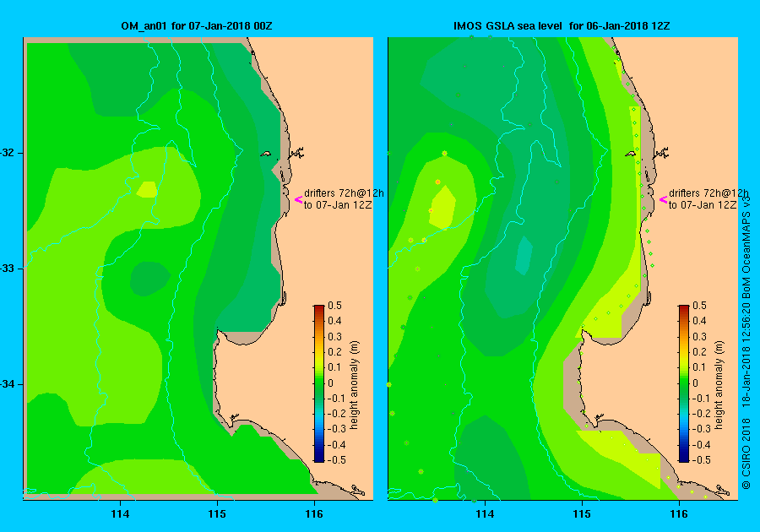Click longitude label 115 under the IMOS GSLA map
The height and width of the screenshot is (532, 760).
coord(582,514)
